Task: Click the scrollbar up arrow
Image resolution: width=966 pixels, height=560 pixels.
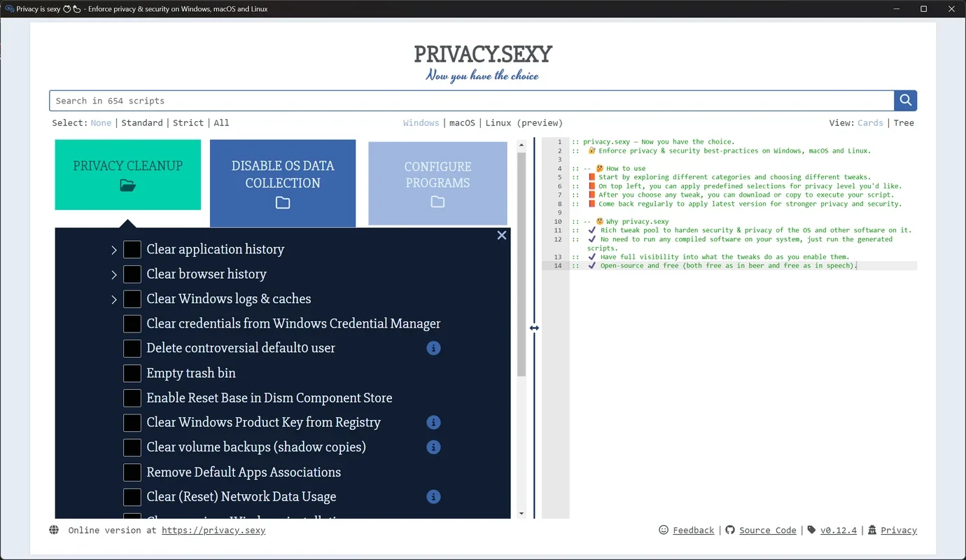Action: 521,145
